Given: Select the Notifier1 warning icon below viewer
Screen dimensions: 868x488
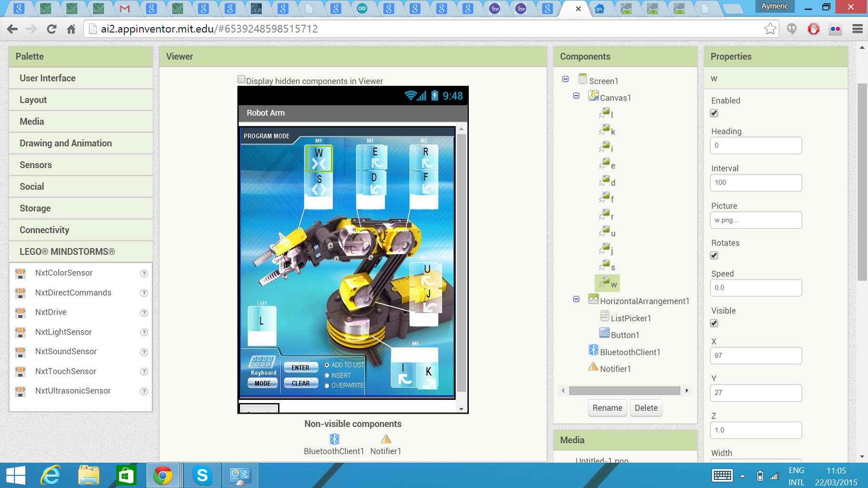Looking at the screenshot, I should [386, 439].
